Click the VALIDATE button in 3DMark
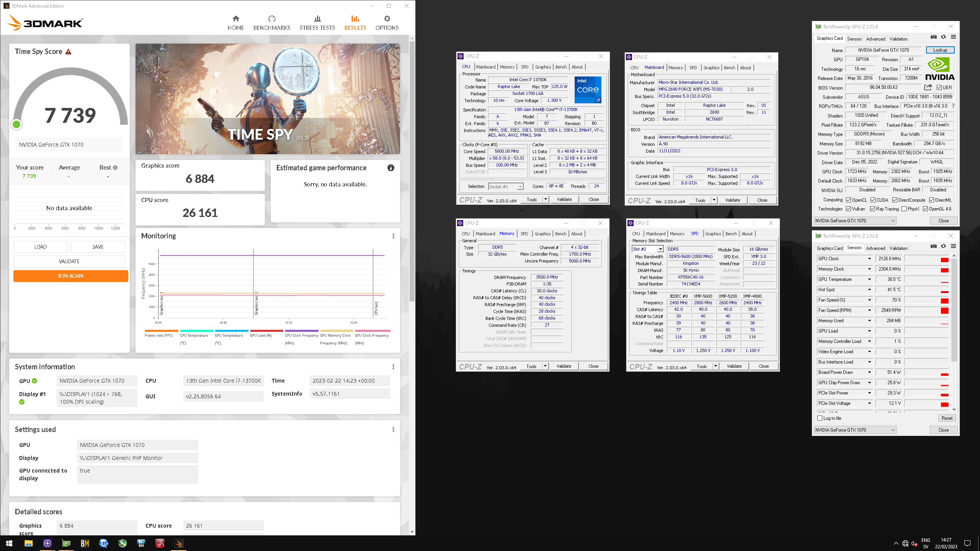The image size is (980, 551). (x=69, y=261)
